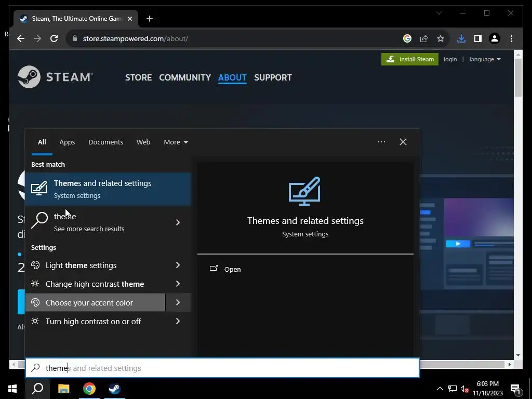The image size is (532, 399).
Task: Open Light theme settings result
Action: coord(96,265)
